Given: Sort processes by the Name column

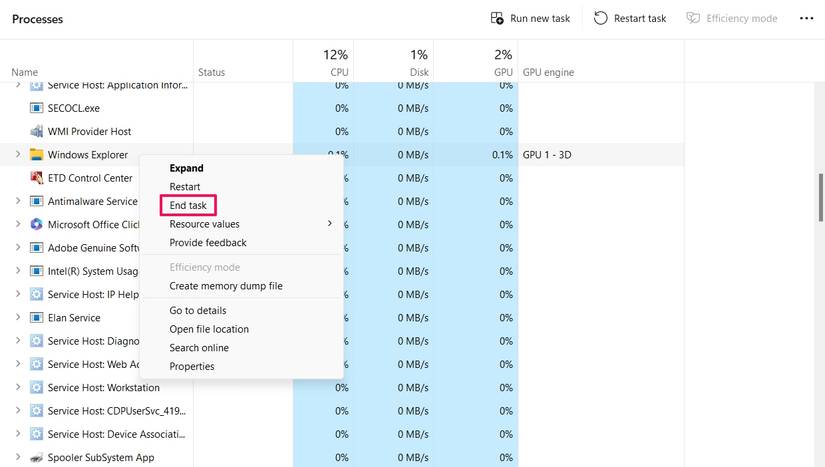Looking at the screenshot, I should pyautogui.click(x=25, y=72).
